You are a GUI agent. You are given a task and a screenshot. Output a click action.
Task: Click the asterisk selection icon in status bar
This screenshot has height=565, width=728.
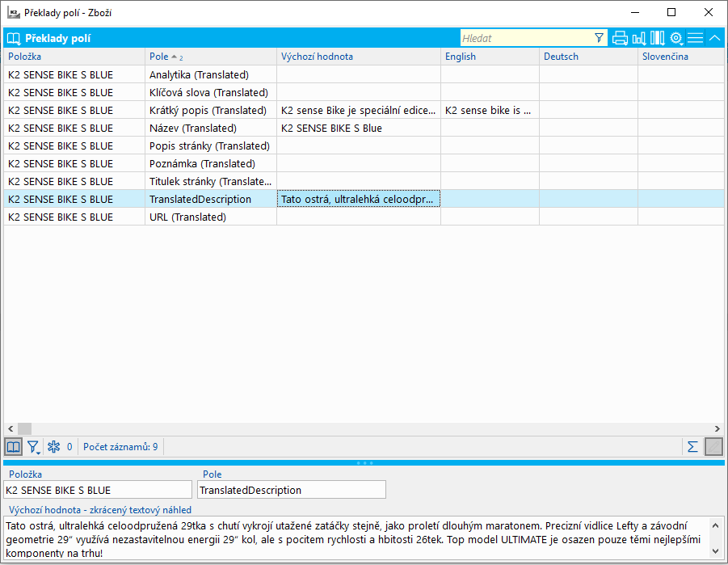[x=54, y=447]
